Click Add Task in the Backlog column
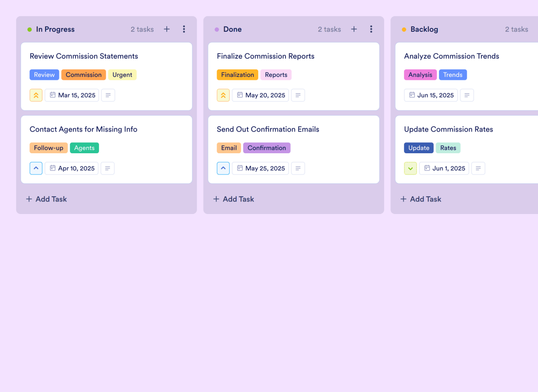The height and width of the screenshot is (392, 538). [420, 199]
